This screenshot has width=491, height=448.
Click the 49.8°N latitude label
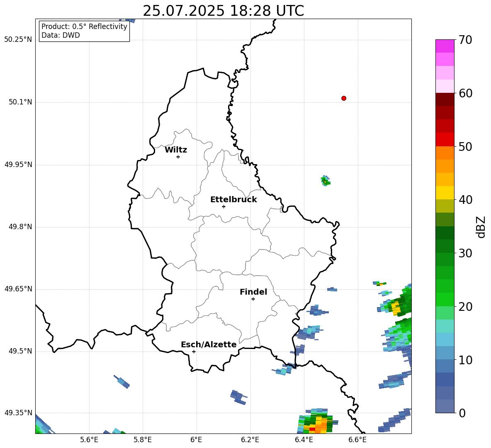click(x=20, y=227)
